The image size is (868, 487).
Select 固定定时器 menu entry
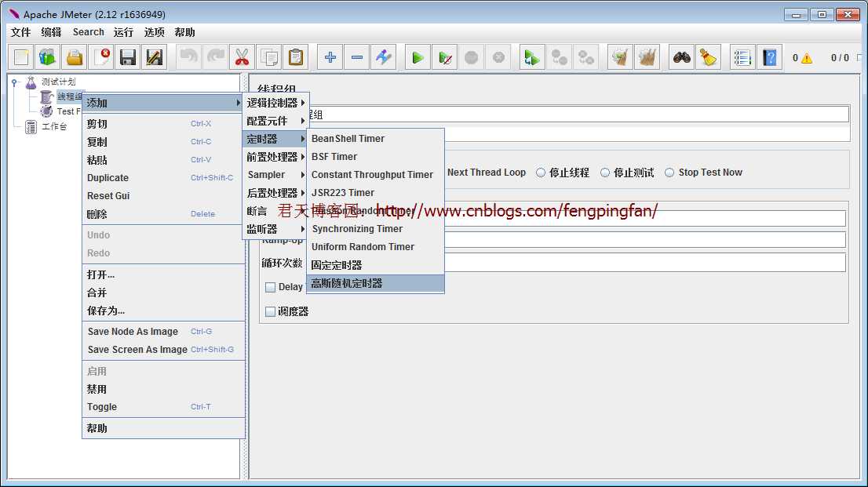coord(375,265)
